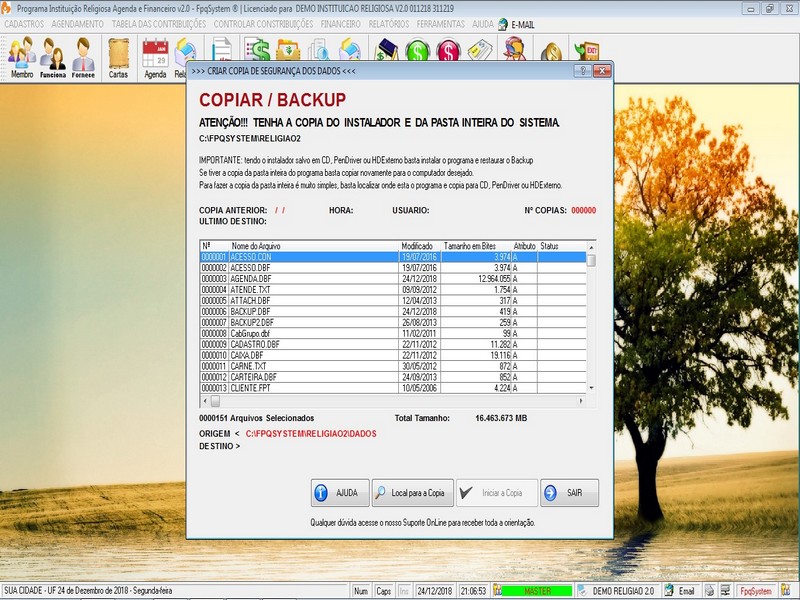Click the cheque slips toolbar icon
Viewport: 800px width, 600px height.
[480, 51]
